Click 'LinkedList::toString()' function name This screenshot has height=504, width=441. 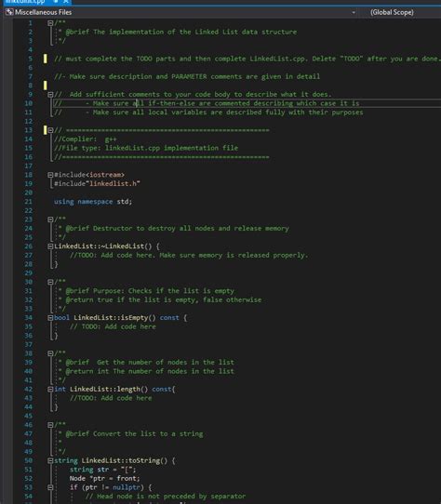pos(125,460)
